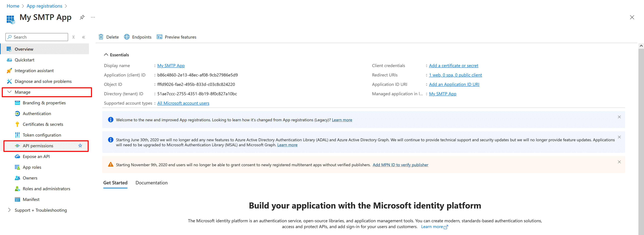Click Add MPN ID to verify publisher

click(x=400, y=165)
